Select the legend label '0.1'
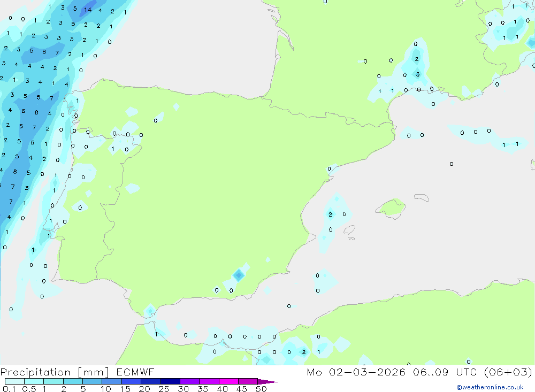535x392 pixels. coord(9,389)
